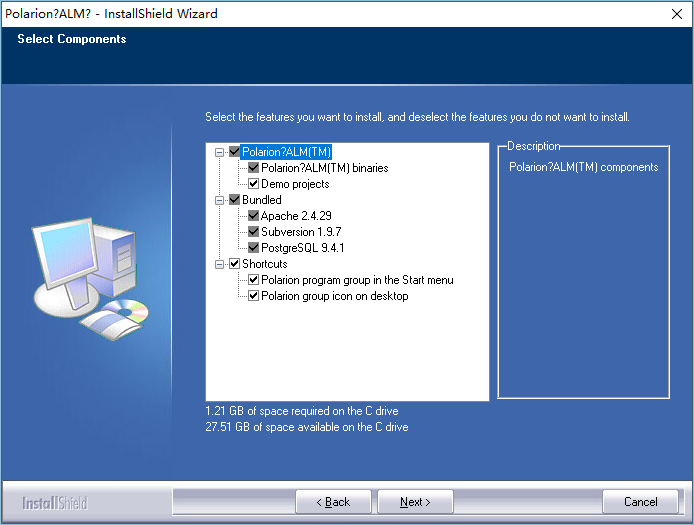The height and width of the screenshot is (525, 694).
Task: Click the Polarion?ALM(TM) components description text
Action: 583,167
